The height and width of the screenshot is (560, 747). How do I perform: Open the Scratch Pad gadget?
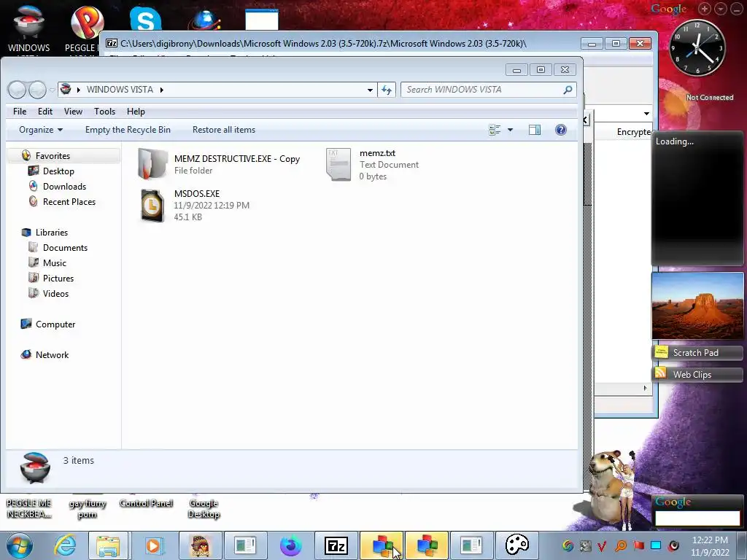tap(697, 353)
